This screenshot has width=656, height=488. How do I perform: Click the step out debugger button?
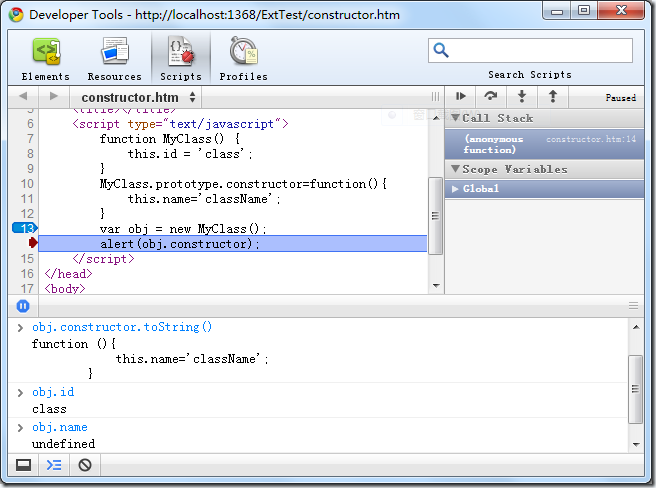tap(552, 97)
